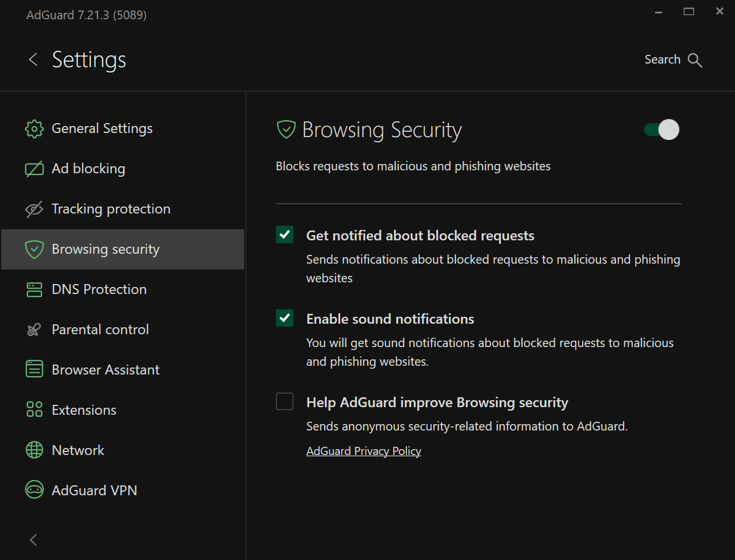Maximize the AdGuard window

[x=689, y=12]
